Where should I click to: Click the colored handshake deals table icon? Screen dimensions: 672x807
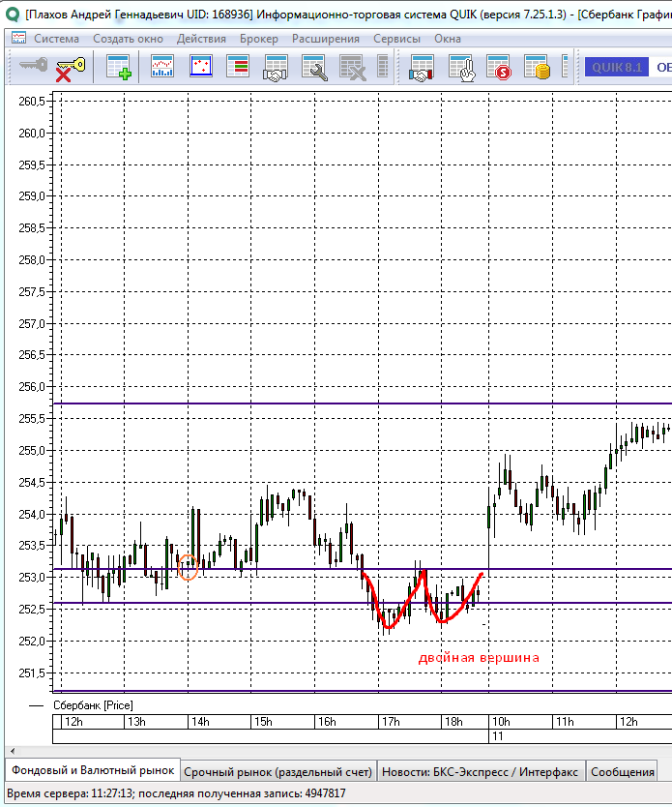422,68
